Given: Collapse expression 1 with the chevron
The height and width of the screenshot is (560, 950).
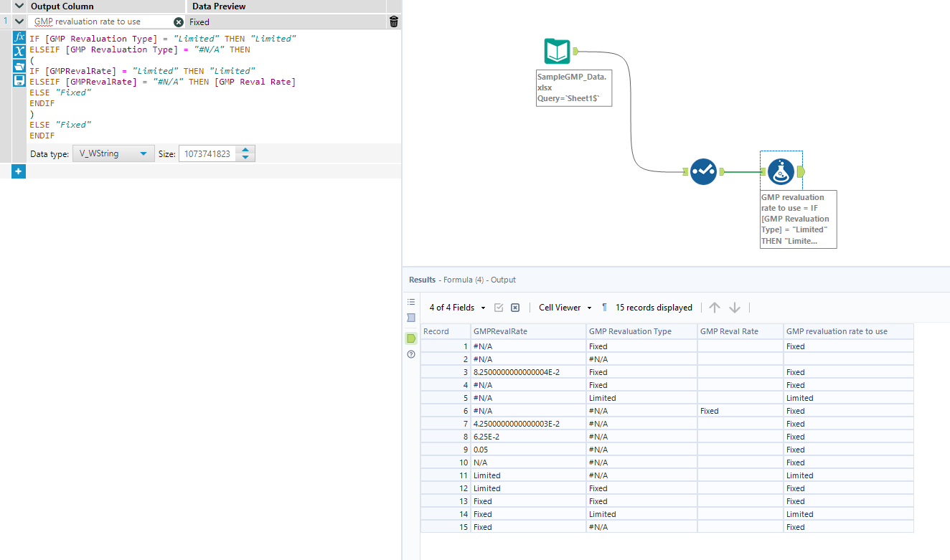Looking at the screenshot, I should [19, 22].
